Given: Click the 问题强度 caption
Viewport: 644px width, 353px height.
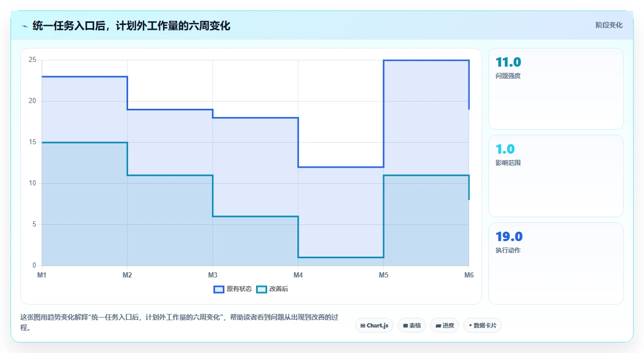Looking at the screenshot, I should (x=508, y=75).
